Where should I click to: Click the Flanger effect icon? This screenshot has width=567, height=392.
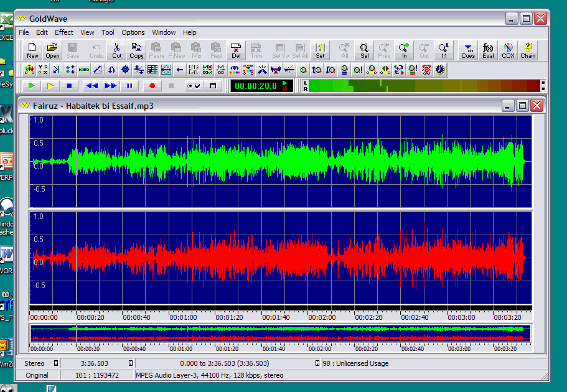point(83,70)
